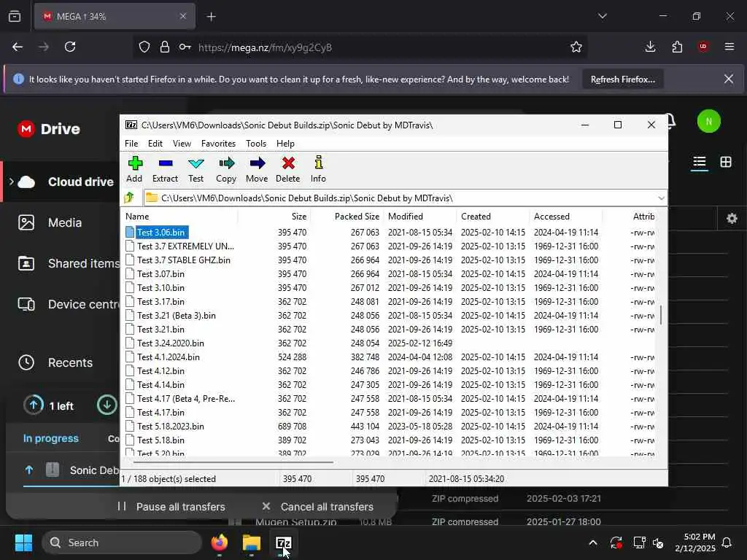Image resolution: width=747 pixels, height=560 pixels.
Task: Expand the 7-Zip address path dropdown
Action: [661, 198]
